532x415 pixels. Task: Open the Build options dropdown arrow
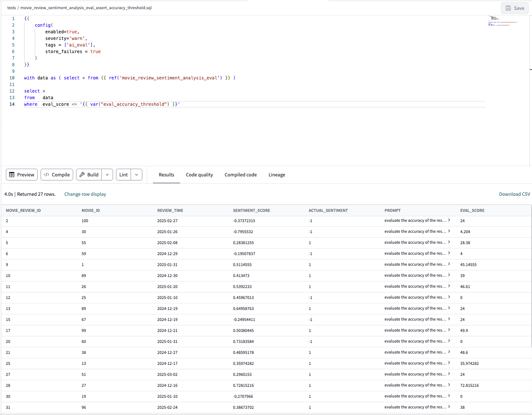point(107,175)
